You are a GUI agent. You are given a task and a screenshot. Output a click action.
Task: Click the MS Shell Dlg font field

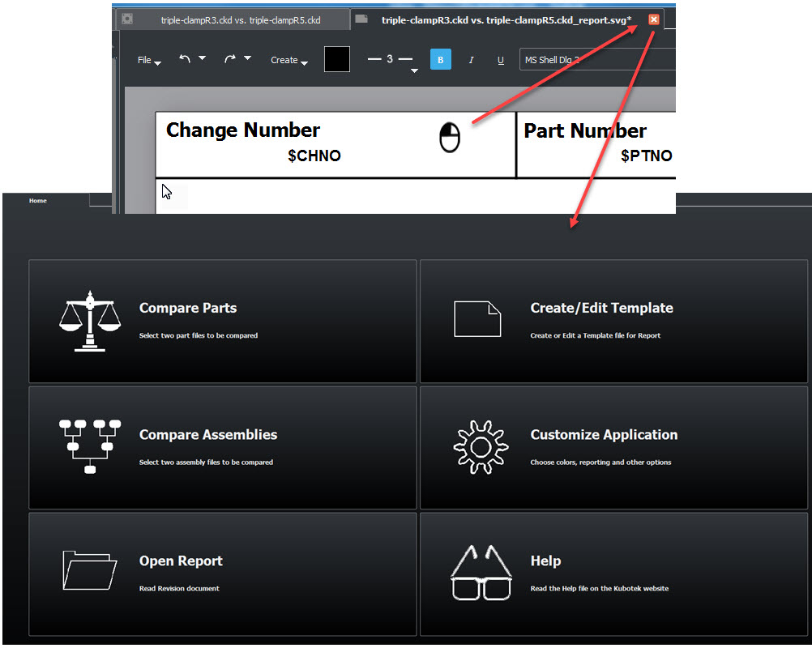pyautogui.click(x=596, y=60)
